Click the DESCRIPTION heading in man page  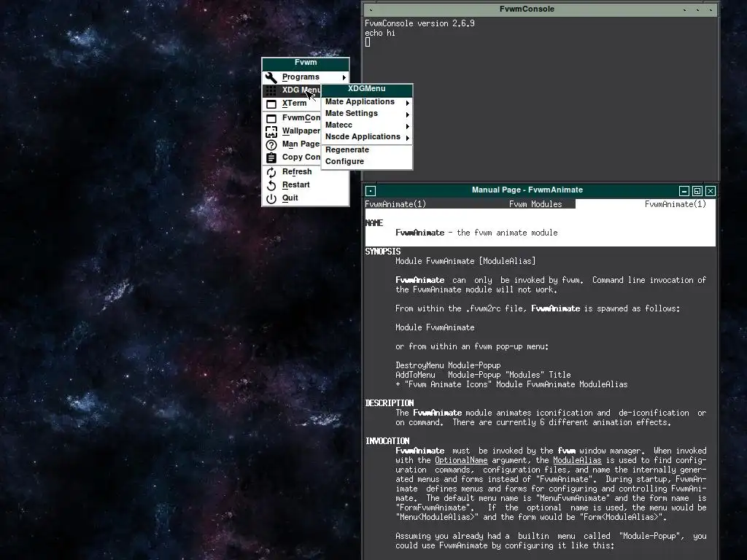(x=390, y=403)
